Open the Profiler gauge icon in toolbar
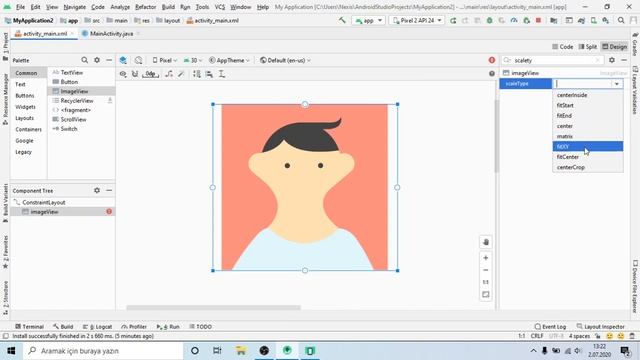The height and width of the screenshot is (360, 640). coord(514,20)
